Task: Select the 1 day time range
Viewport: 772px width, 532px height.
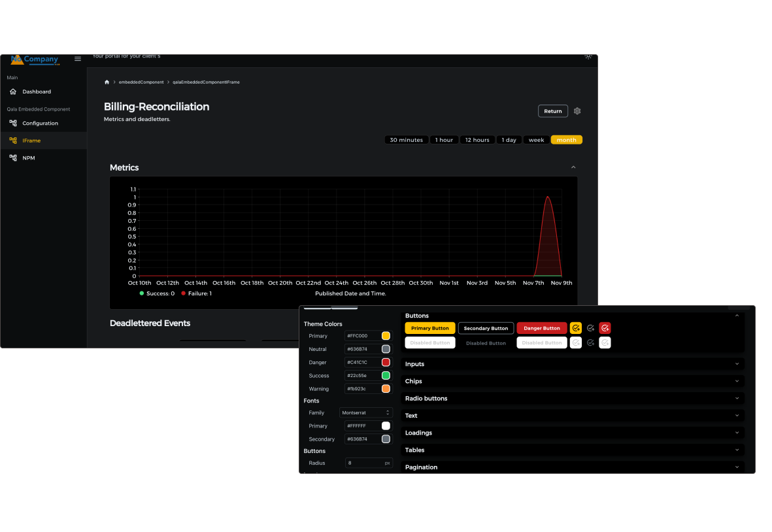Action: 509,140
